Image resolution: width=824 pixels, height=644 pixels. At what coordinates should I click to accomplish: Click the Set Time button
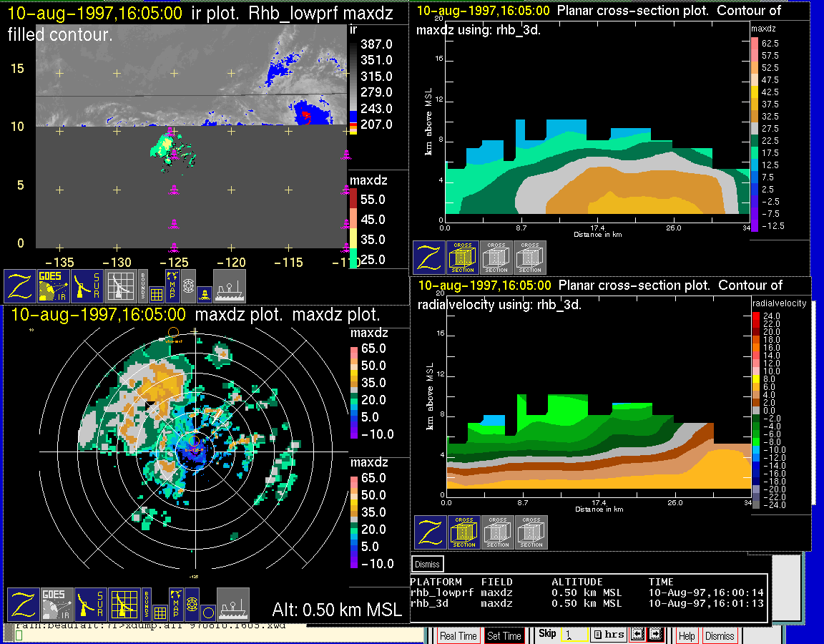coord(504,635)
